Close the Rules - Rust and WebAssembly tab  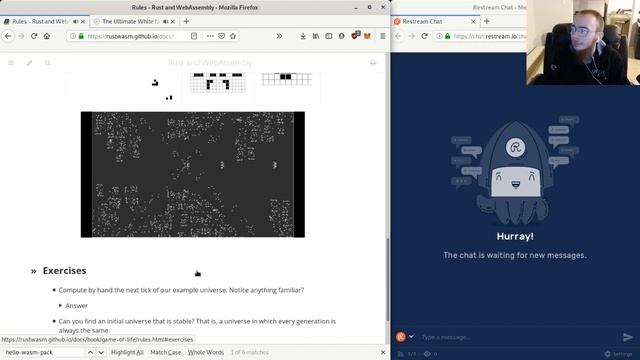point(83,21)
